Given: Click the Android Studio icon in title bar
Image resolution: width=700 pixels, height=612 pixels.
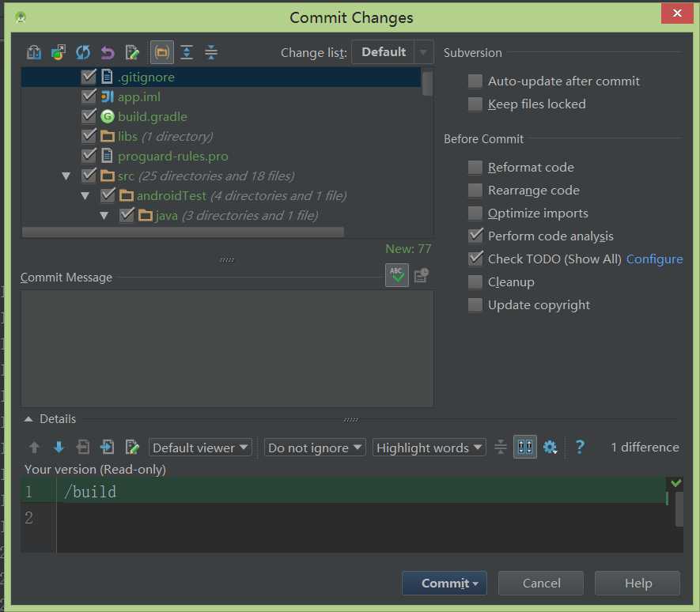Looking at the screenshot, I should pyautogui.click(x=21, y=17).
